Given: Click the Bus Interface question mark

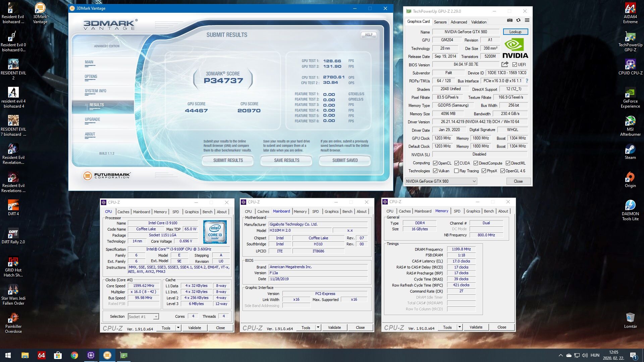Looking at the screenshot, I should [x=527, y=81].
